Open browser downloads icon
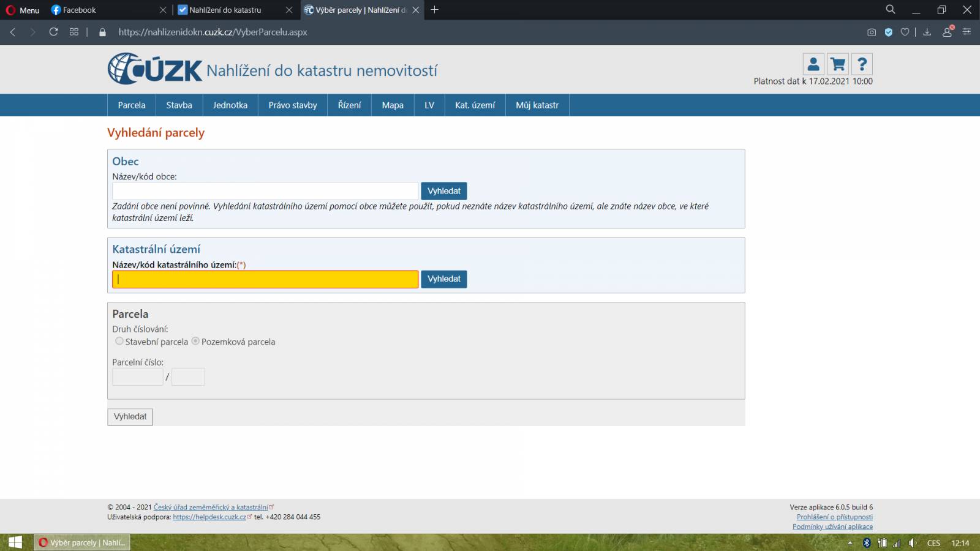This screenshot has width=980, height=551. (x=927, y=32)
